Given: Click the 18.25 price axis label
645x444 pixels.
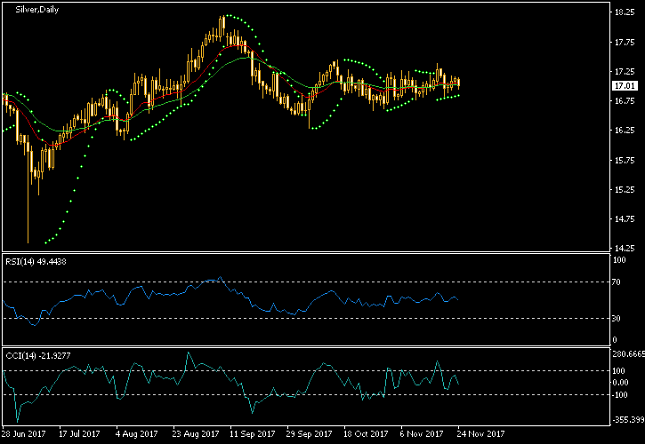Looking at the screenshot, I should (624, 12).
